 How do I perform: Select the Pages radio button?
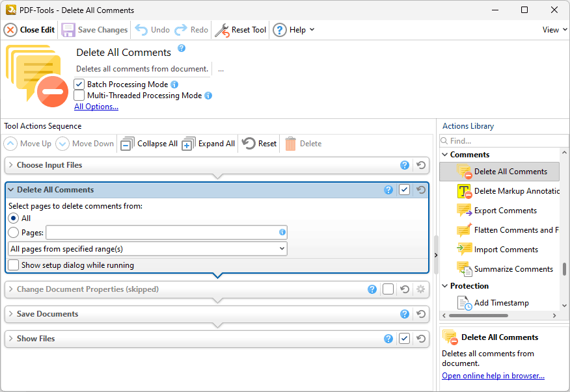tap(14, 233)
